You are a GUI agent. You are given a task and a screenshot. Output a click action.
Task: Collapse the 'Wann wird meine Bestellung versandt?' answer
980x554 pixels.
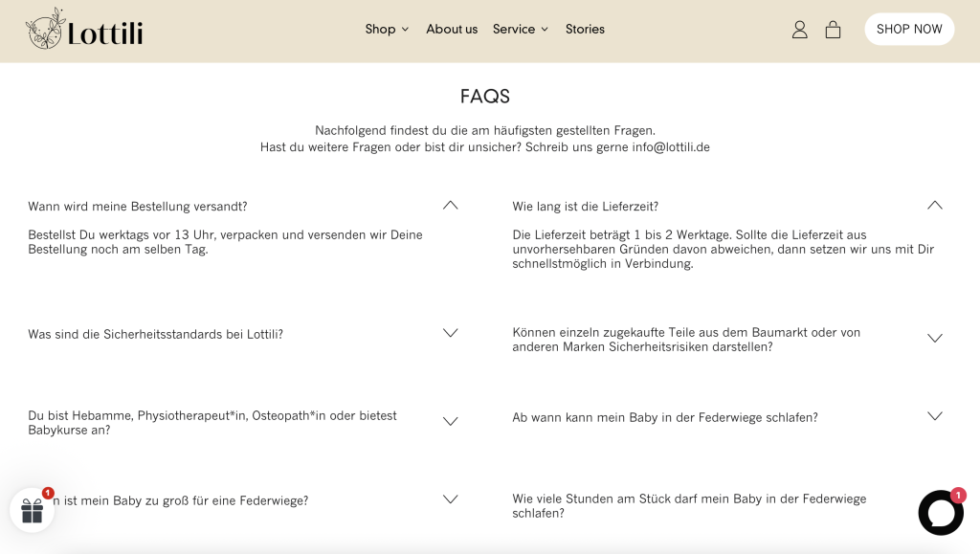click(x=451, y=205)
